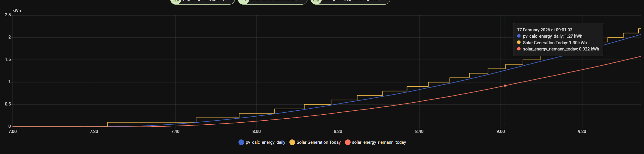Click the red legend circle for solar_energy_riemann_today
644x154 pixels.
[347, 142]
